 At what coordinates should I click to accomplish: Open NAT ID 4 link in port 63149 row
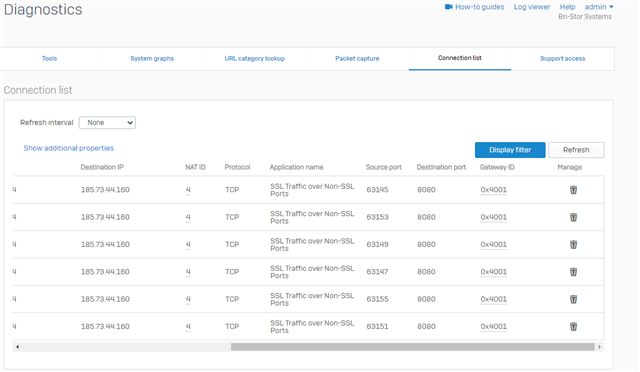tap(188, 245)
